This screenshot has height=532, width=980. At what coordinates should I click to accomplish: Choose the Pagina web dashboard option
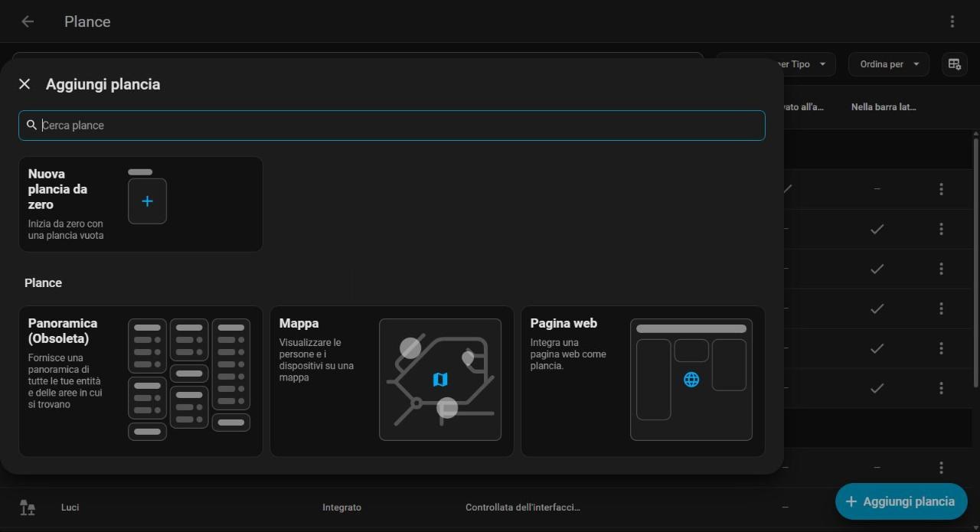643,381
